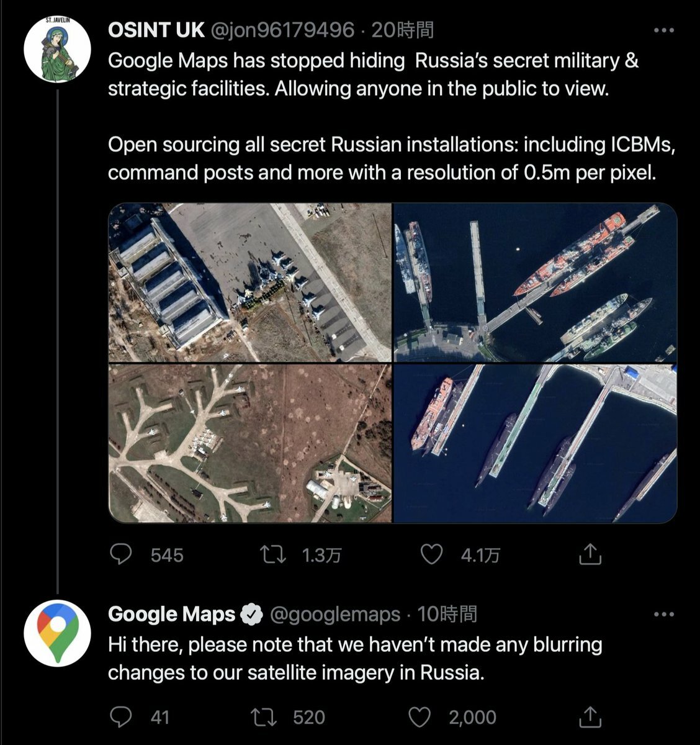Viewport: 700px width, 745px height.
Task: Open the OSINT UK display name link
Action: click(x=156, y=29)
